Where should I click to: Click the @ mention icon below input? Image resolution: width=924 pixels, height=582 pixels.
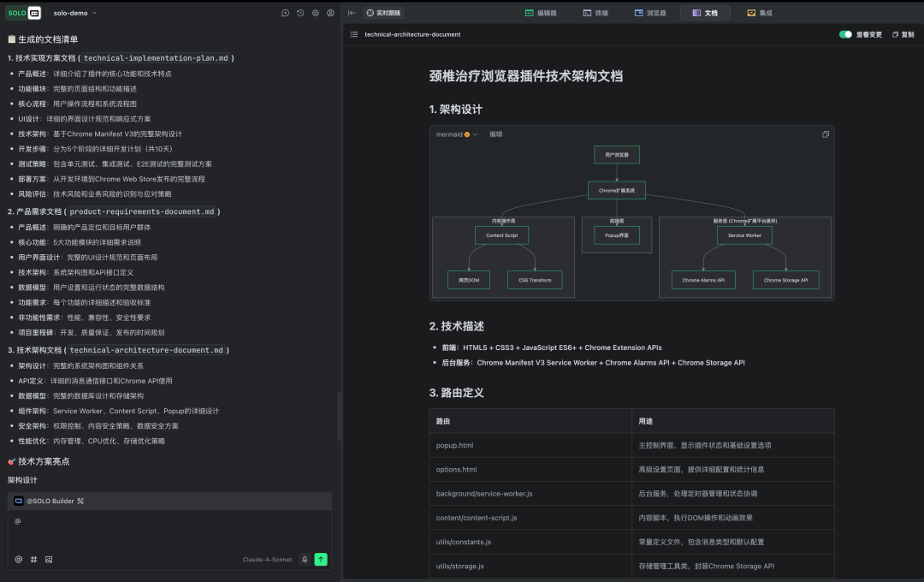tap(19, 559)
